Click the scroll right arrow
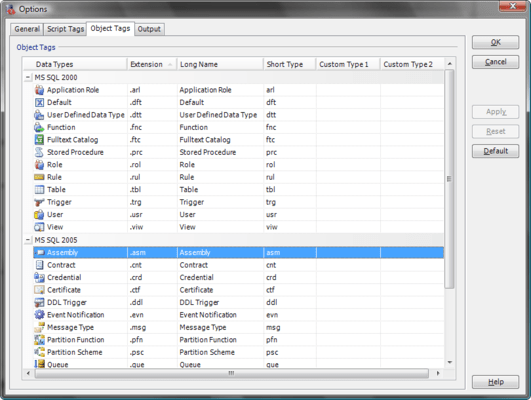The width and height of the screenshot is (531, 400). (x=438, y=373)
